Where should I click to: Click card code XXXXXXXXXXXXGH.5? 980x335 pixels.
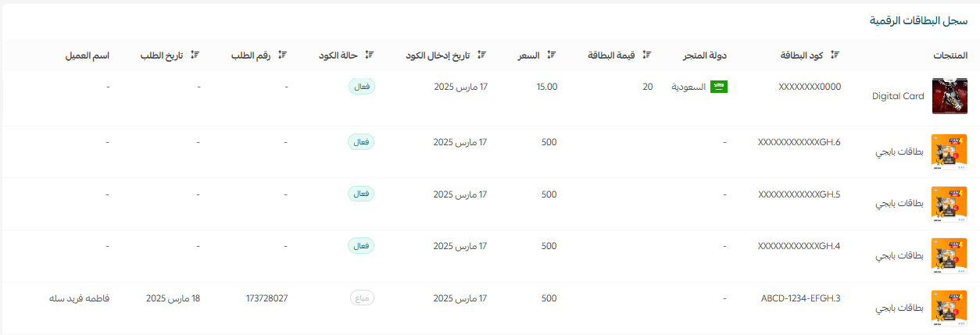(x=799, y=194)
